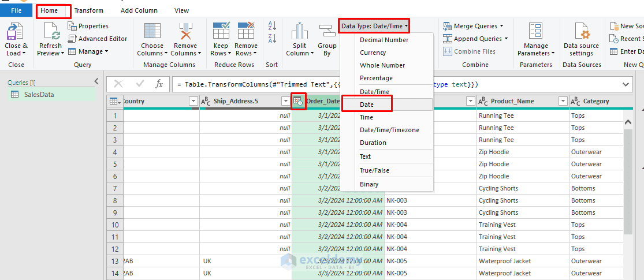Click the table icon in the grid corner
Screen dimensions: 644x280
pyautogui.click(x=114, y=101)
